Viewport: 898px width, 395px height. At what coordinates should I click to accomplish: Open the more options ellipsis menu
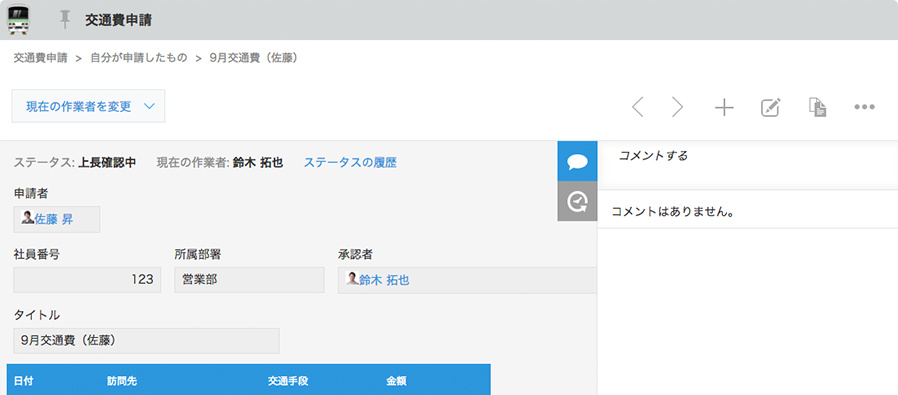coord(864,107)
